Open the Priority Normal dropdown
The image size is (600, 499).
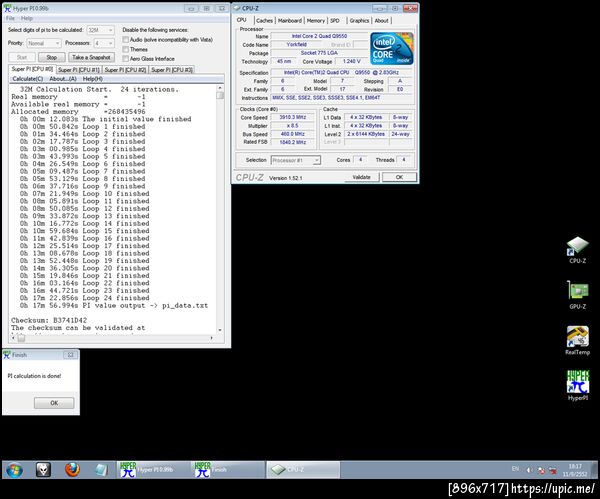pos(44,43)
